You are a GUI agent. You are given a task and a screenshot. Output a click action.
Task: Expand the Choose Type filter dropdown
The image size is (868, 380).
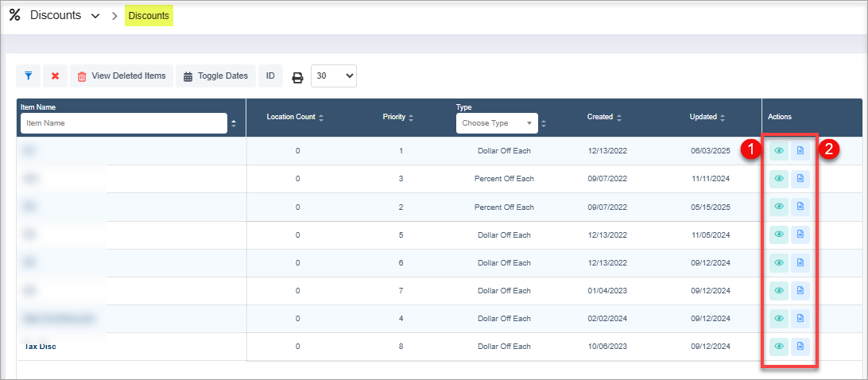coord(497,123)
